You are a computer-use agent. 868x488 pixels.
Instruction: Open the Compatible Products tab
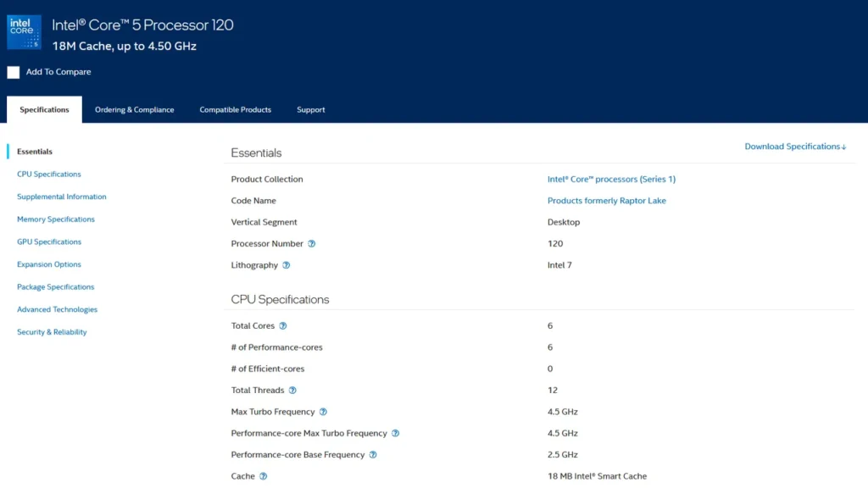coord(236,109)
